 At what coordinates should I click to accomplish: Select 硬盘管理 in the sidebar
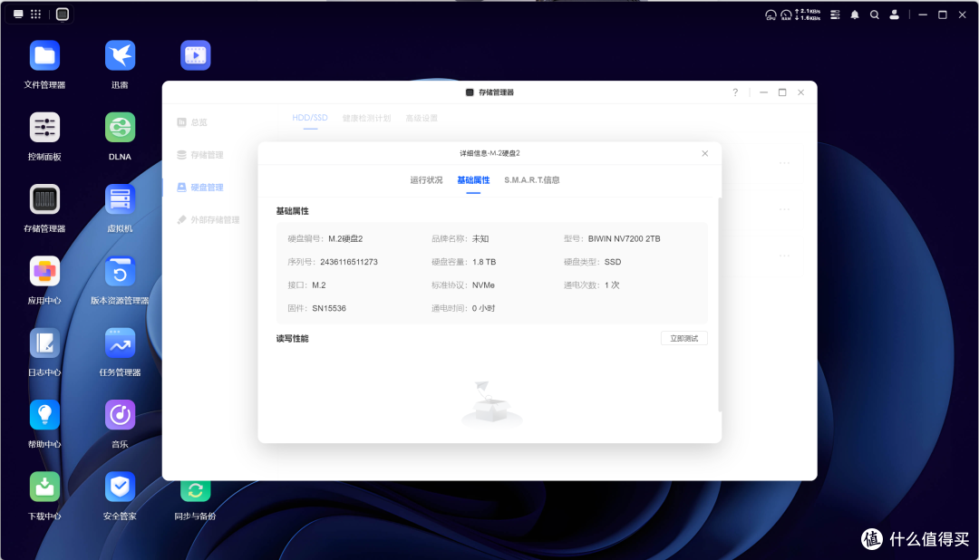[200, 188]
